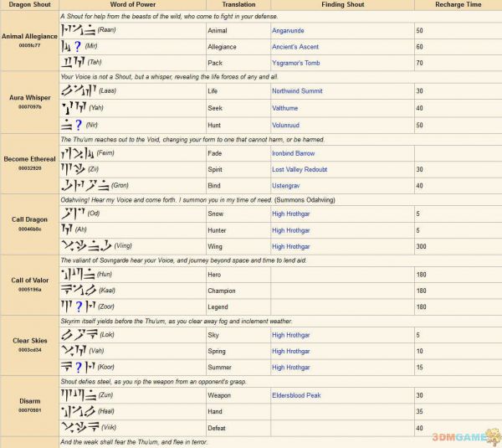This screenshot has height=448, width=502.
Task: Click the dragon glyph image for Zun
Action: [x=79, y=394]
